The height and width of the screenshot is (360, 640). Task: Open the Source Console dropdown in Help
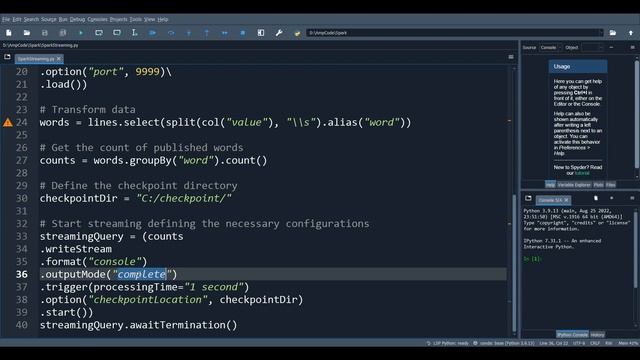(550, 48)
